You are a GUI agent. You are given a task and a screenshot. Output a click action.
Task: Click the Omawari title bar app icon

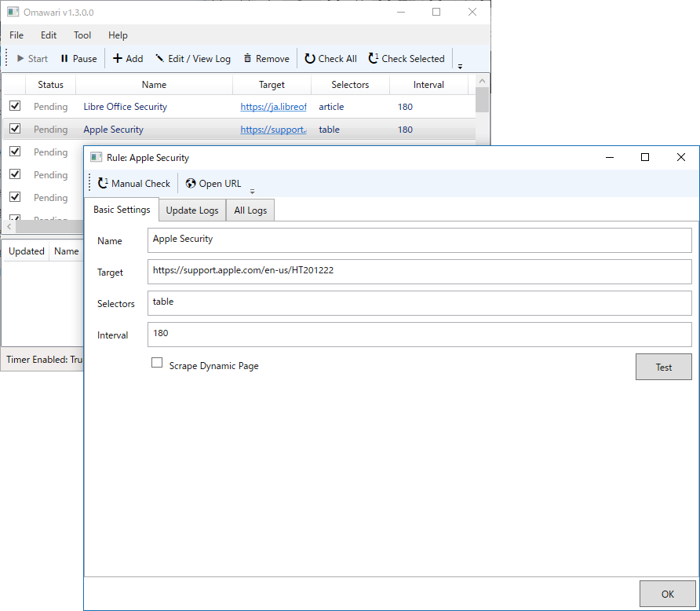pos(13,12)
